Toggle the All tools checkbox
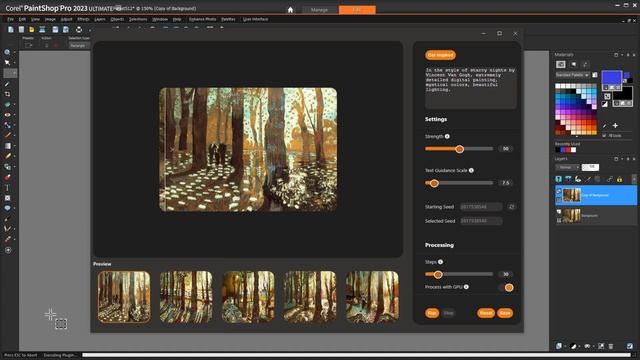This screenshot has height=360, width=640. [604, 136]
